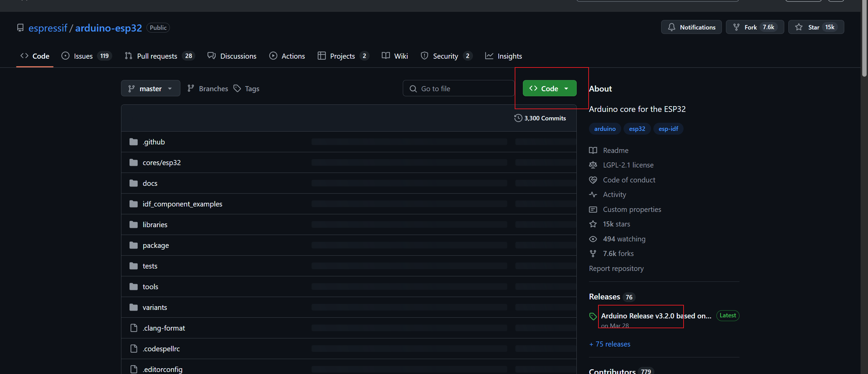The image size is (868, 374).
Task: Click the esp-idf topic tag
Action: click(668, 129)
